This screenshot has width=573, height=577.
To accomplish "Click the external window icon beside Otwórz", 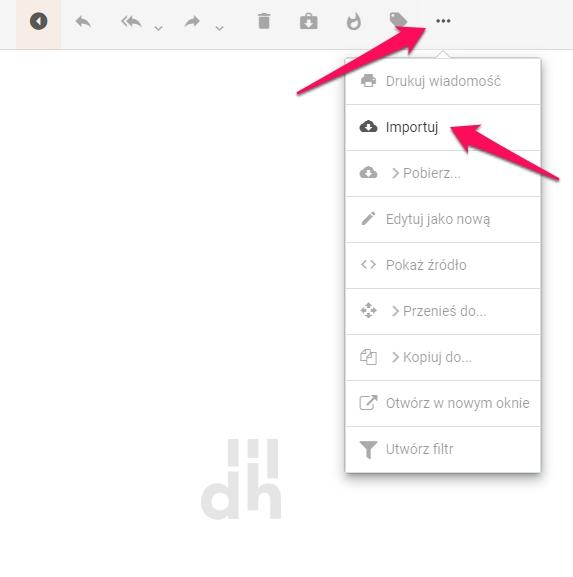I will pyautogui.click(x=368, y=403).
